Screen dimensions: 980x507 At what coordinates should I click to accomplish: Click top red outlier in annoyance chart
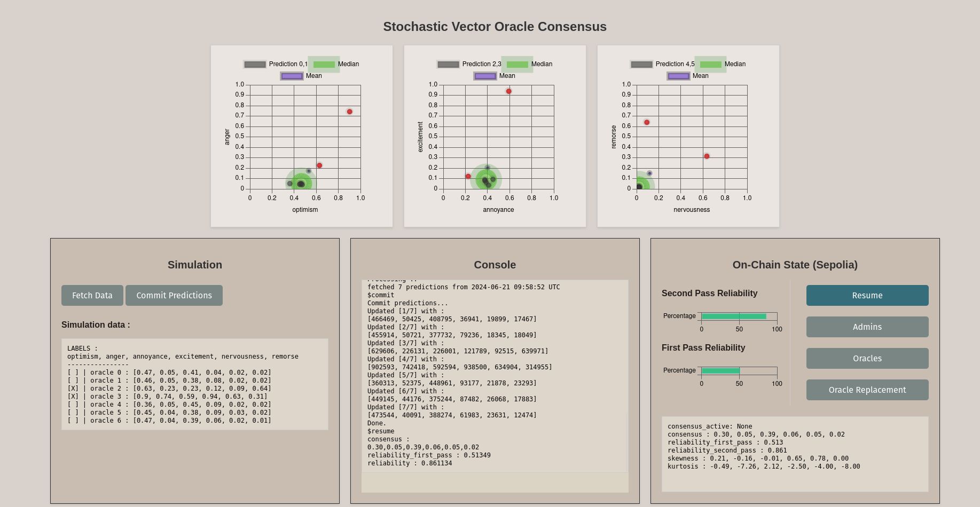[509, 91]
